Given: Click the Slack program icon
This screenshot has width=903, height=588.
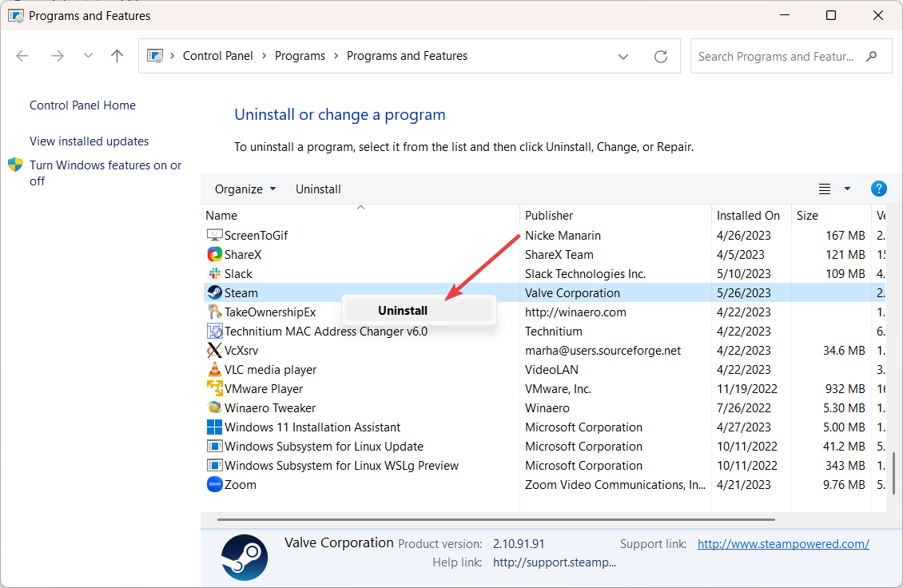Looking at the screenshot, I should [x=214, y=273].
